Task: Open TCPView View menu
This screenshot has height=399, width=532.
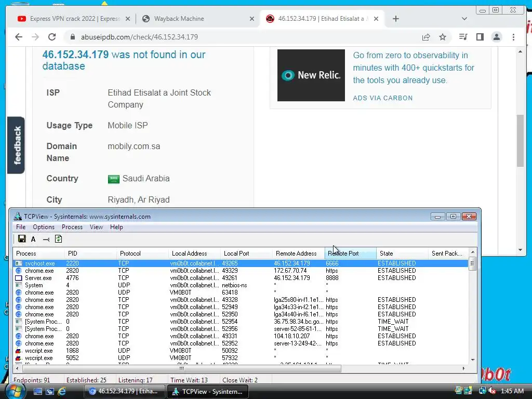Action: pos(96,227)
